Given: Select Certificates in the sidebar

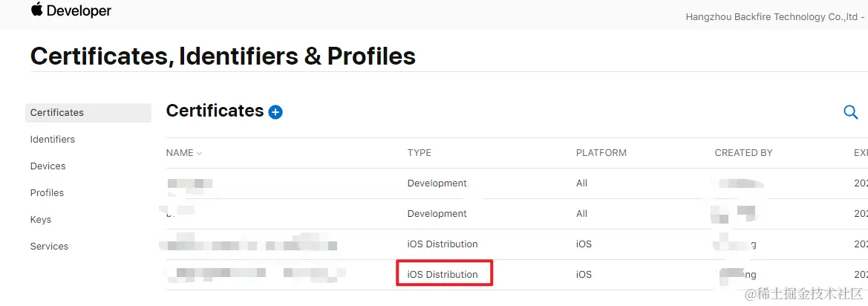Looking at the screenshot, I should click(x=88, y=113).
